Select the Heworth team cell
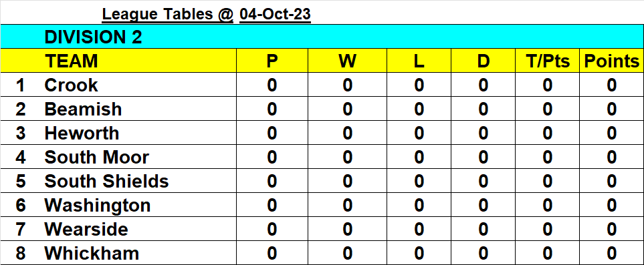This screenshot has width=644, height=265. (x=140, y=134)
